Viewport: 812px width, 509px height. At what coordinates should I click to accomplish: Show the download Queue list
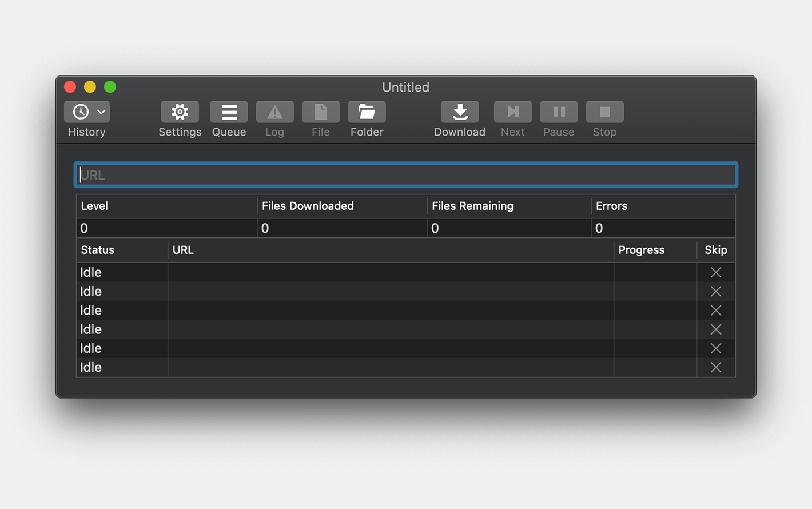click(x=229, y=112)
